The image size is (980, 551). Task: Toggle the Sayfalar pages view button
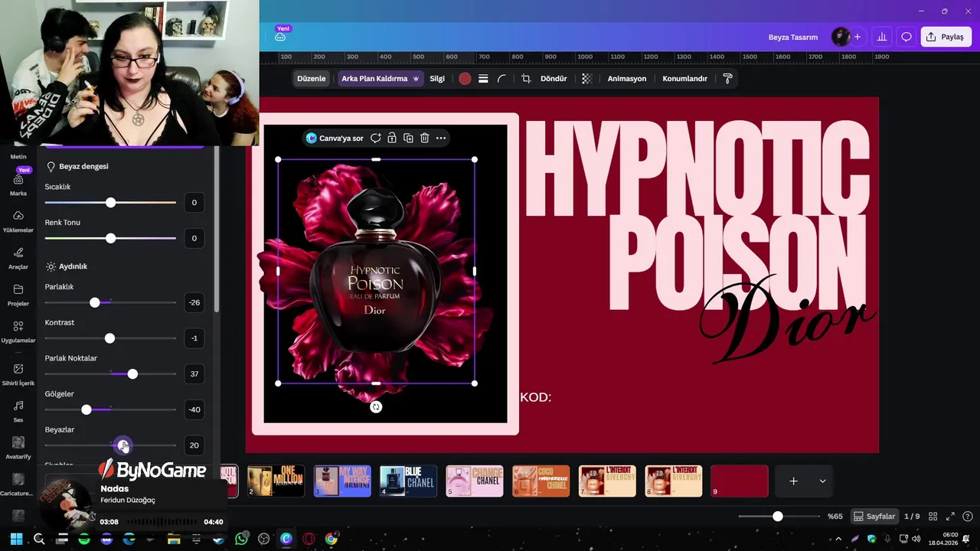tap(874, 517)
